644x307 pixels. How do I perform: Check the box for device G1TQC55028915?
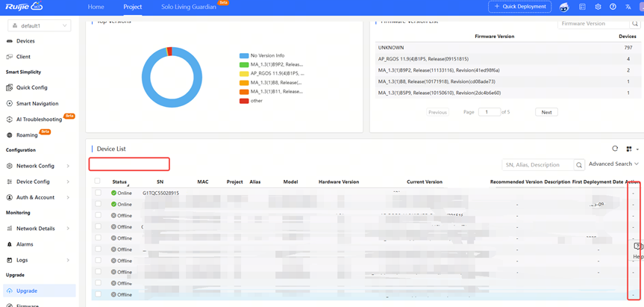(x=98, y=192)
